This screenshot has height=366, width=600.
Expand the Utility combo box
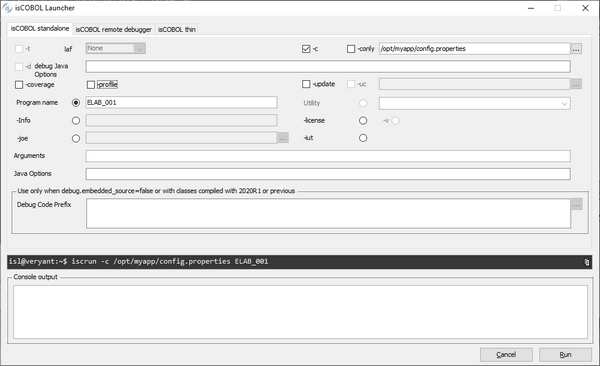point(474,103)
